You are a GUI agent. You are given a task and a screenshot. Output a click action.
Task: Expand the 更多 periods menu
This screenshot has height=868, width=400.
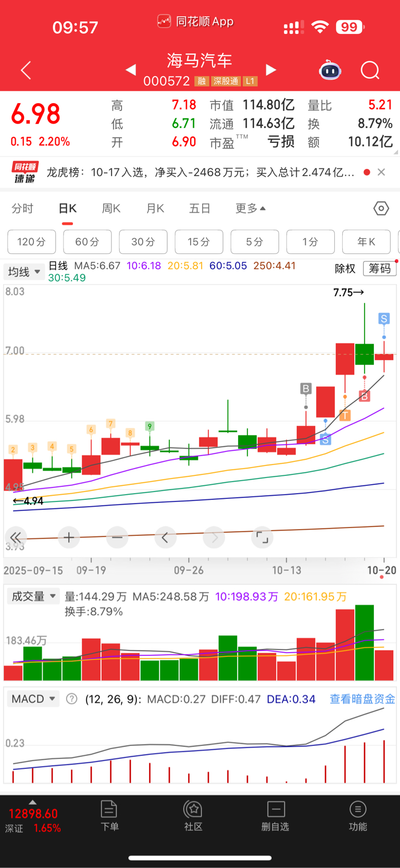(251, 209)
